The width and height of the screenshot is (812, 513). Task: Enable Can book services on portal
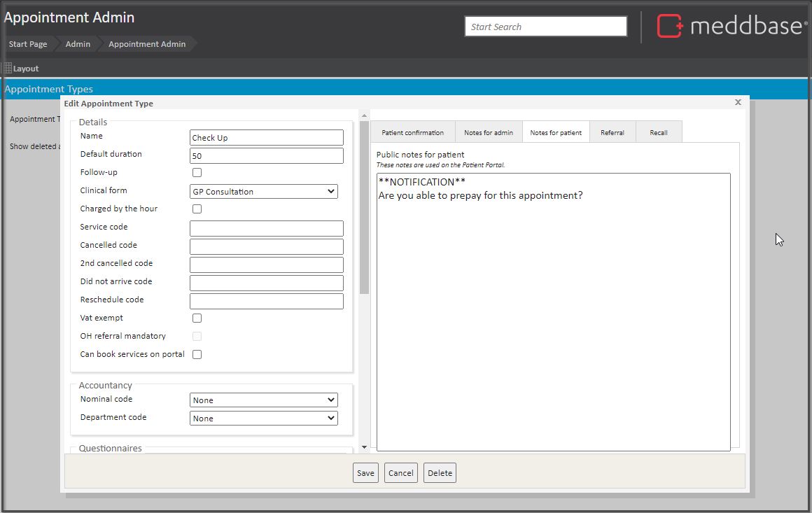pyautogui.click(x=197, y=355)
